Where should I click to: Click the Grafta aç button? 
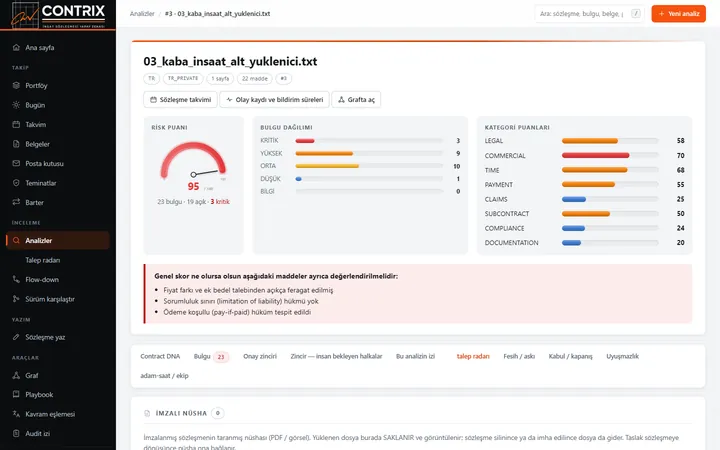[x=356, y=100]
